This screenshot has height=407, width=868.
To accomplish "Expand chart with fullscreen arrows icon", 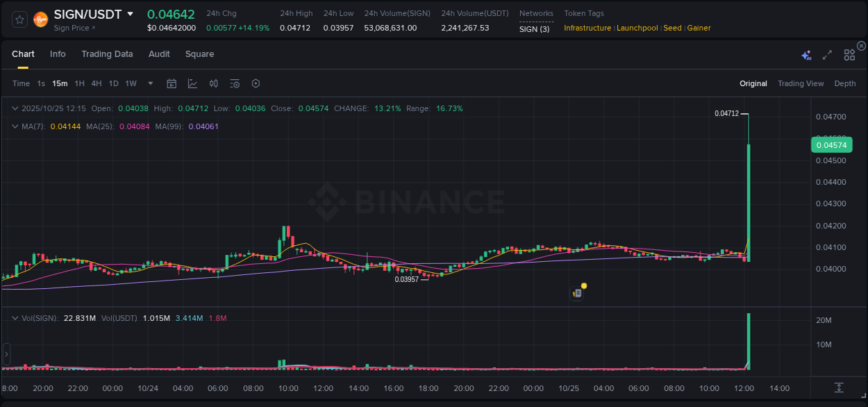I will [x=826, y=54].
